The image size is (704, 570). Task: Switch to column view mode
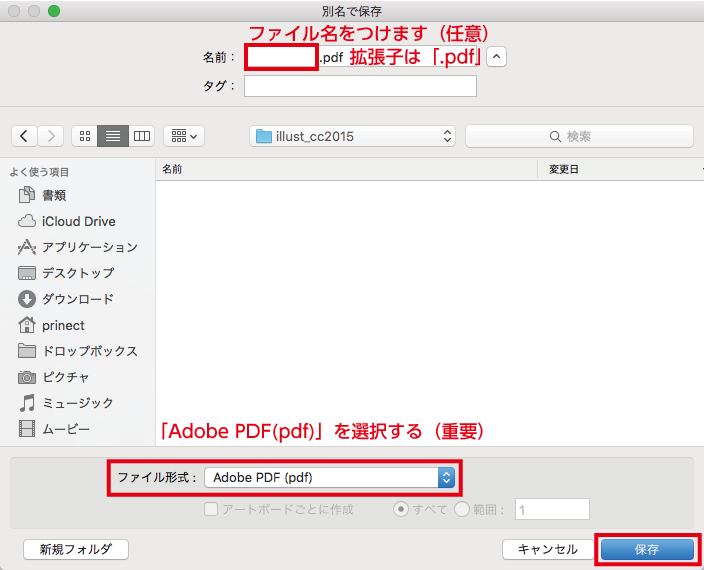(141, 136)
